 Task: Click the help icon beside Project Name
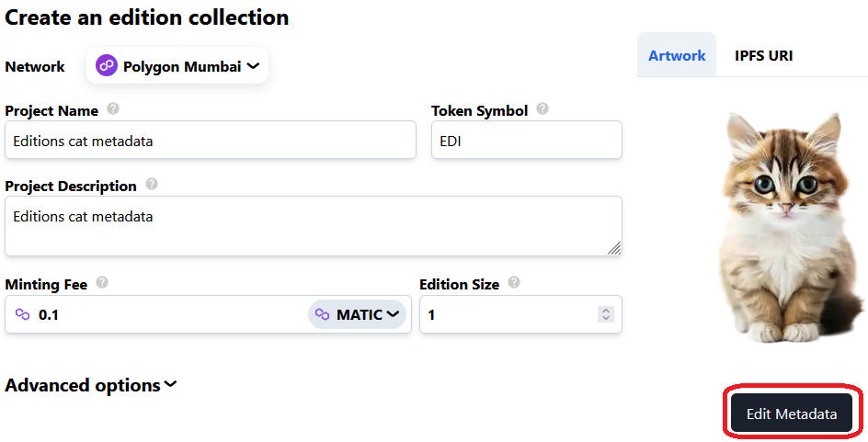pos(113,108)
